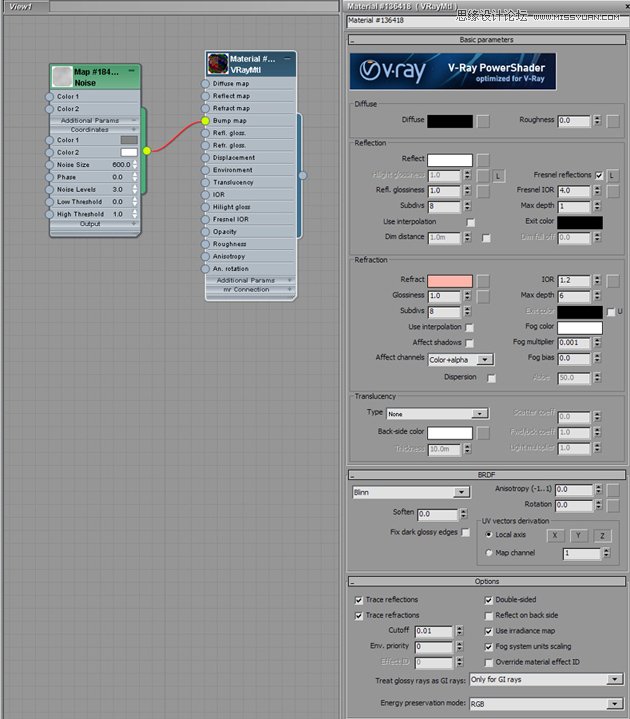
Task: Uncheck Double-sided option
Action: (x=489, y=600)
